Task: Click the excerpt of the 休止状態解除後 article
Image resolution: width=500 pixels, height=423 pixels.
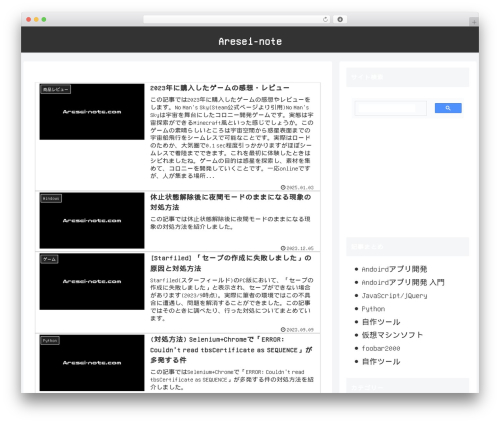Action: [x=230, y=223]
